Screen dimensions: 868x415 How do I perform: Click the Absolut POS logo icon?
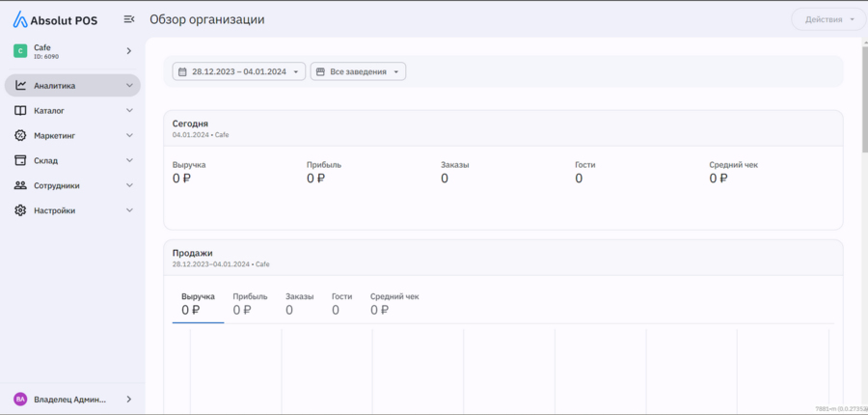19,19
